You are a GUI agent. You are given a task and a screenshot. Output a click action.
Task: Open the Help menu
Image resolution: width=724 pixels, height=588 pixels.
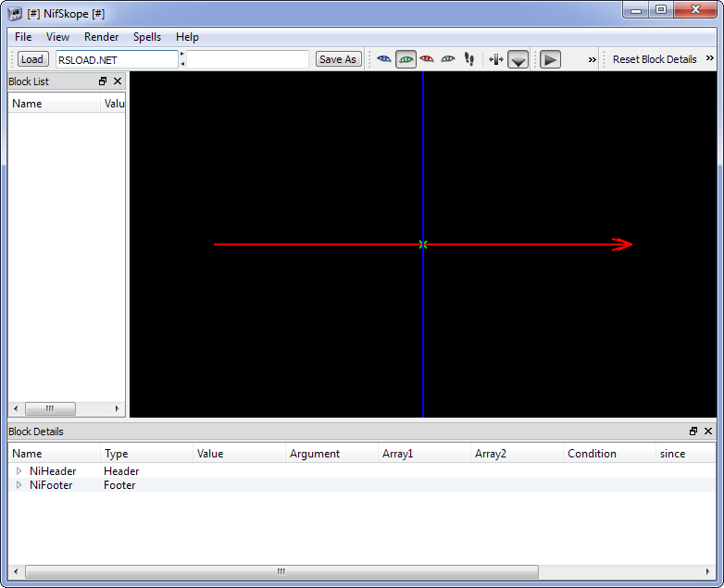[187, 37]
